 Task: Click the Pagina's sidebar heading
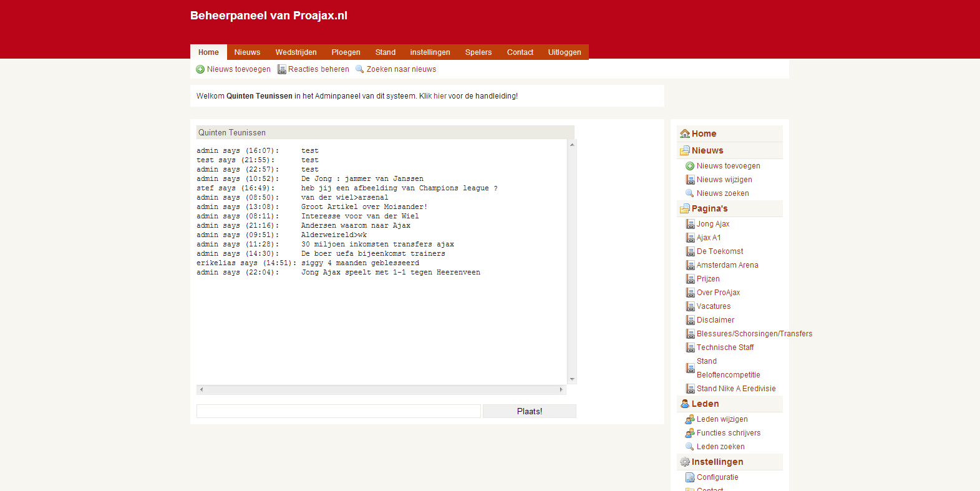click(709, 208)
